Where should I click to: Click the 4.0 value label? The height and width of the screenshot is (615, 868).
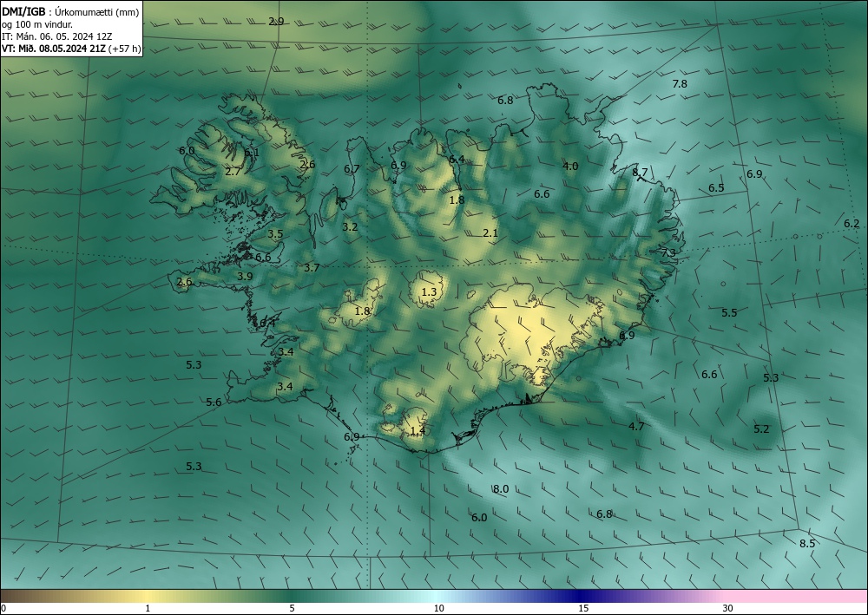[571, 167]
